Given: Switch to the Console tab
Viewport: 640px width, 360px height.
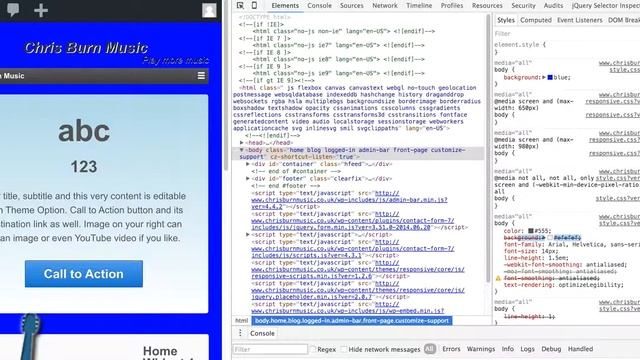Looking at the screenshot, I should click(319, 5).
